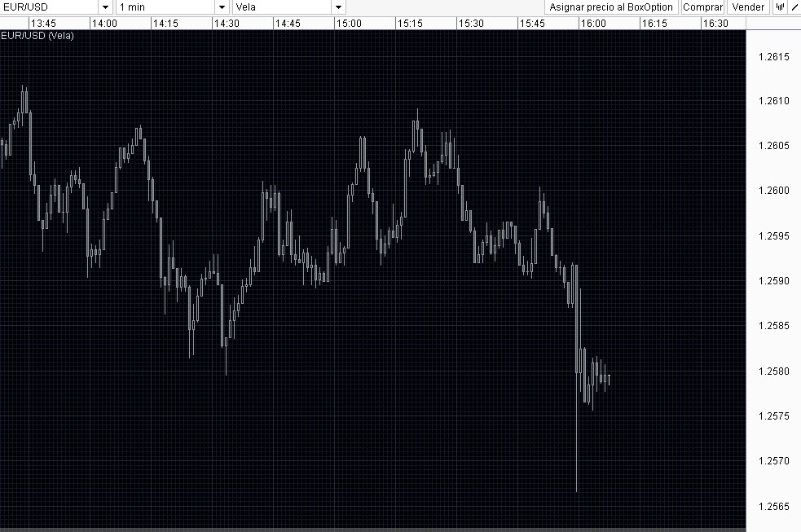Click the Comprar button
The height and width of the screenshot is (532, 801).
click(703, 7)
